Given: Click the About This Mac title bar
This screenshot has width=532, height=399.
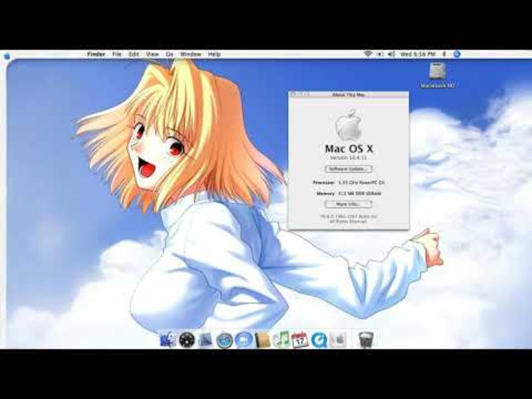Looking at the screenshot, I should [348, 95].
